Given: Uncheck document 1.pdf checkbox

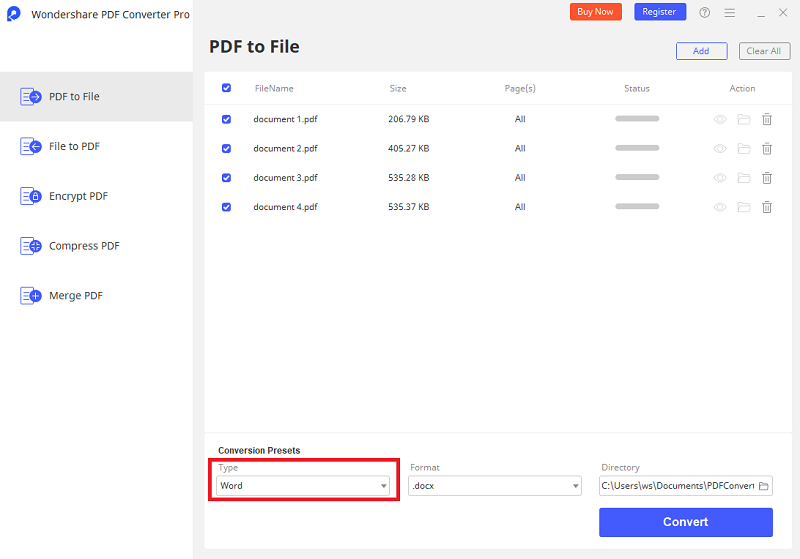Looking at the screenshot, I should (227, 119).
